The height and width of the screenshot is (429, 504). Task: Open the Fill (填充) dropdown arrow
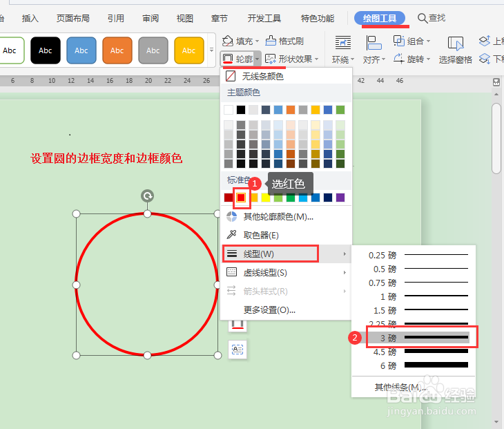tap(257, 41)
